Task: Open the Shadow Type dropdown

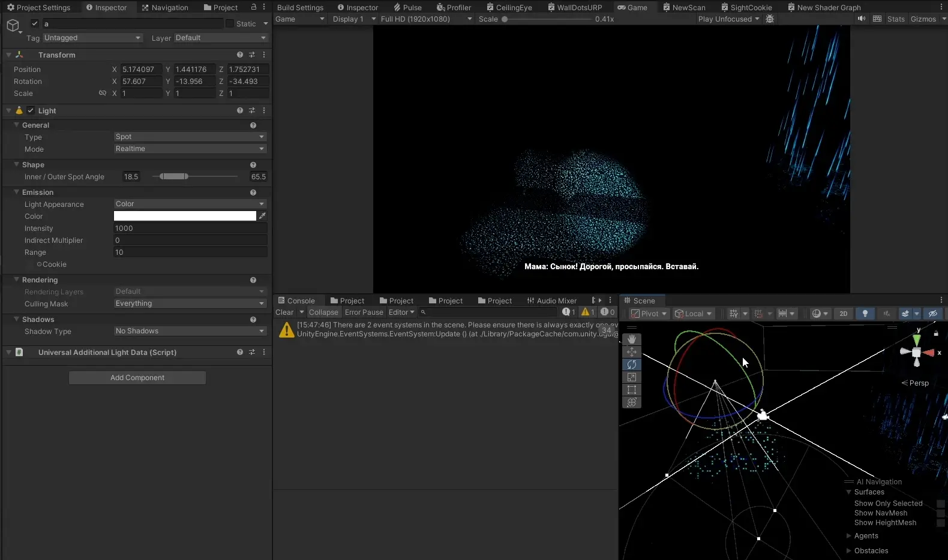Action: pyautogui.click(x=190, y=331)
